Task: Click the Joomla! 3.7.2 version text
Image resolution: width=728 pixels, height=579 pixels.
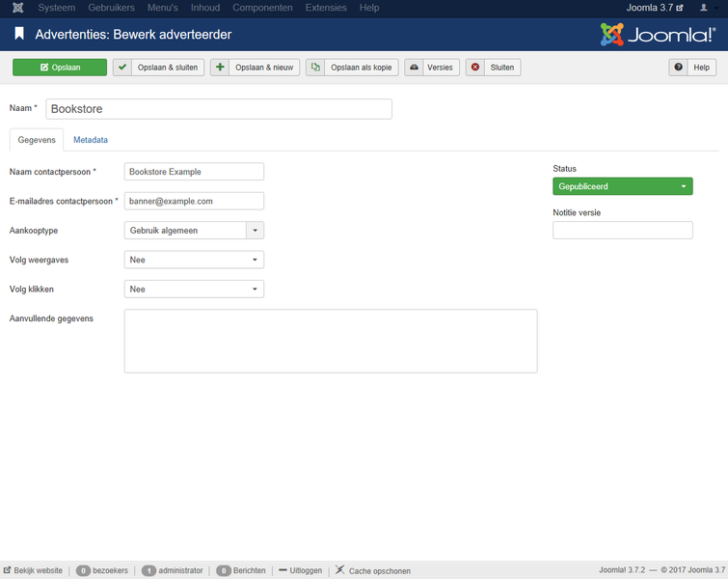Action: pyautogui.click(x=622, y=569)
